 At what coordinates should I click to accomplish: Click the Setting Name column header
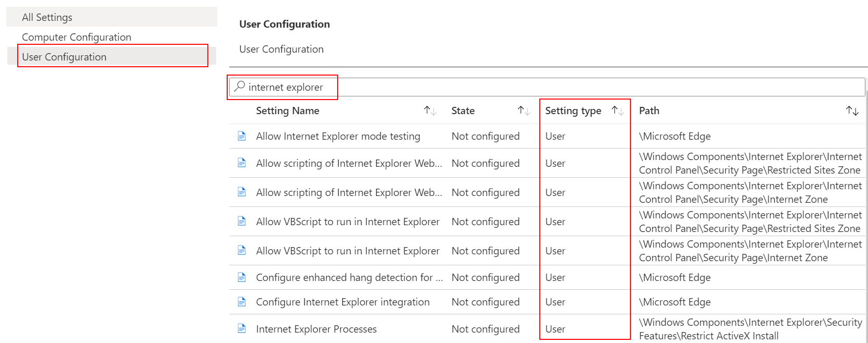tap(288, 111)
